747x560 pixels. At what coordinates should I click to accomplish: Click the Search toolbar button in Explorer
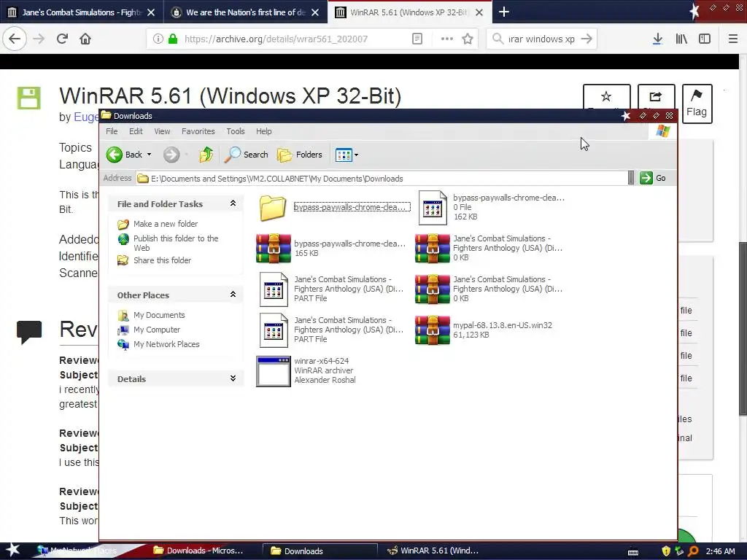click(247, 155)
